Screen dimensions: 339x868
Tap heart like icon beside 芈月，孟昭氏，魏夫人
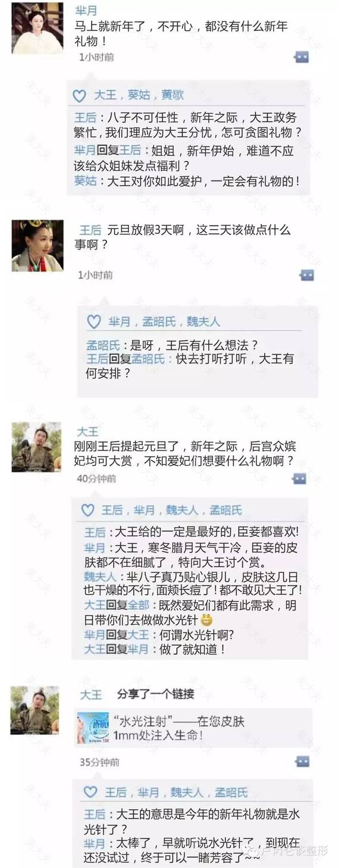94,322
